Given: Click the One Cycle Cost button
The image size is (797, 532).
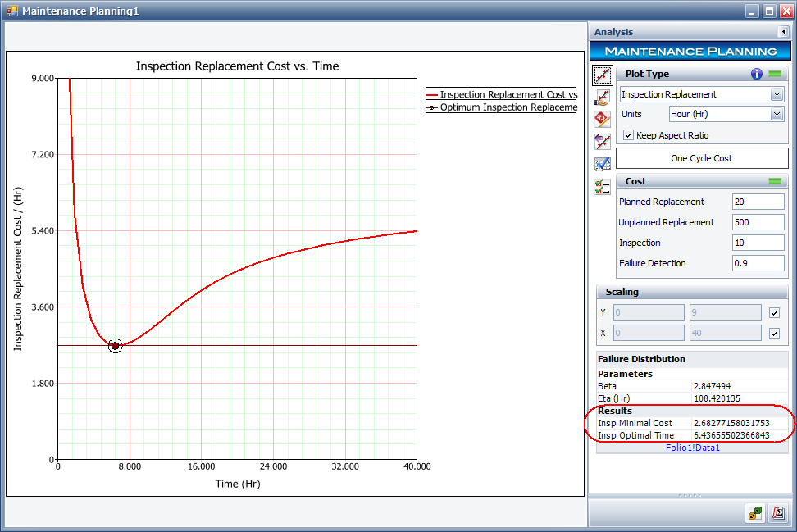Looking at the screenshot, I should [702, 158].
